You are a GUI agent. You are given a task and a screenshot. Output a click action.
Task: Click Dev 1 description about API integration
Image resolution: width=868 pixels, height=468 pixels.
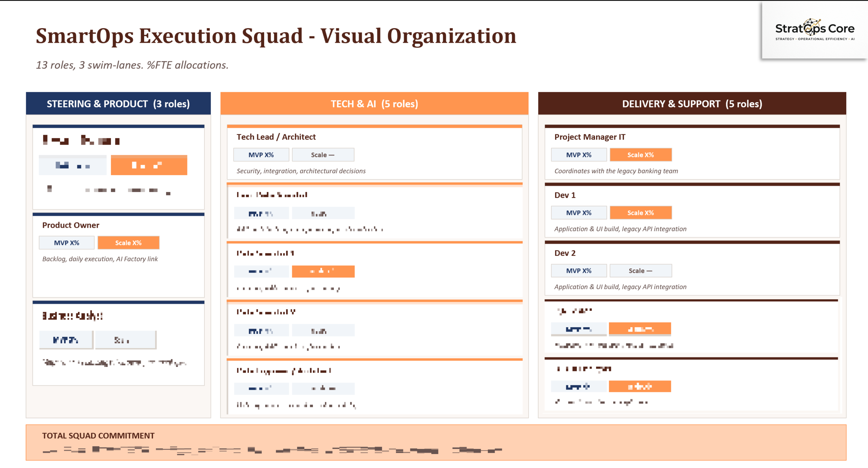pyautogui.click(x=620, y=229)
